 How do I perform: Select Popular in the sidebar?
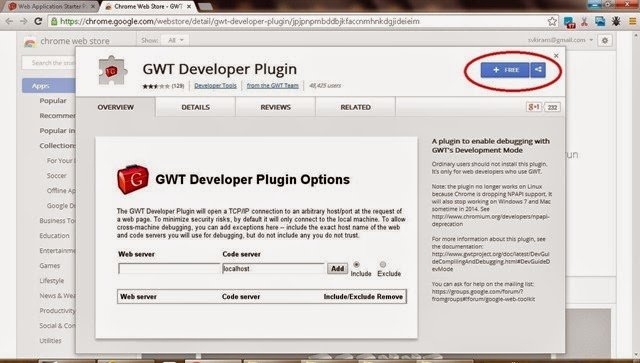[x=53, y=100]
